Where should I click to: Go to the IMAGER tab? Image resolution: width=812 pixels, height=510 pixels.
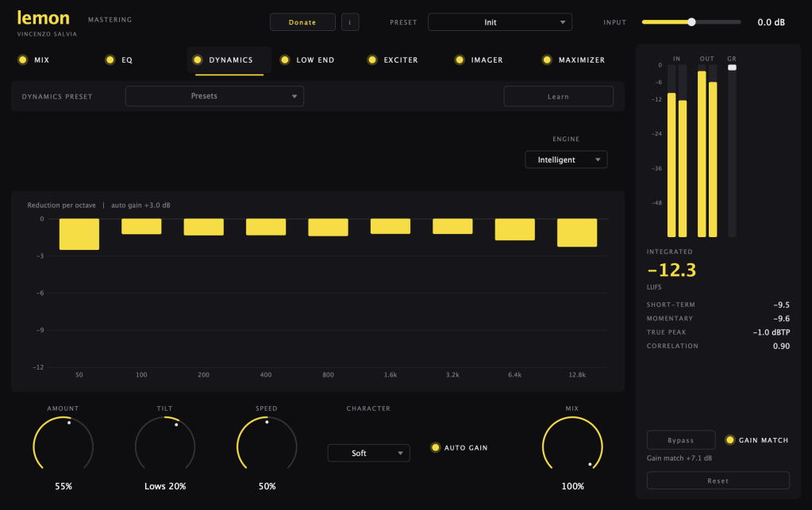click(x=487, y=60)
